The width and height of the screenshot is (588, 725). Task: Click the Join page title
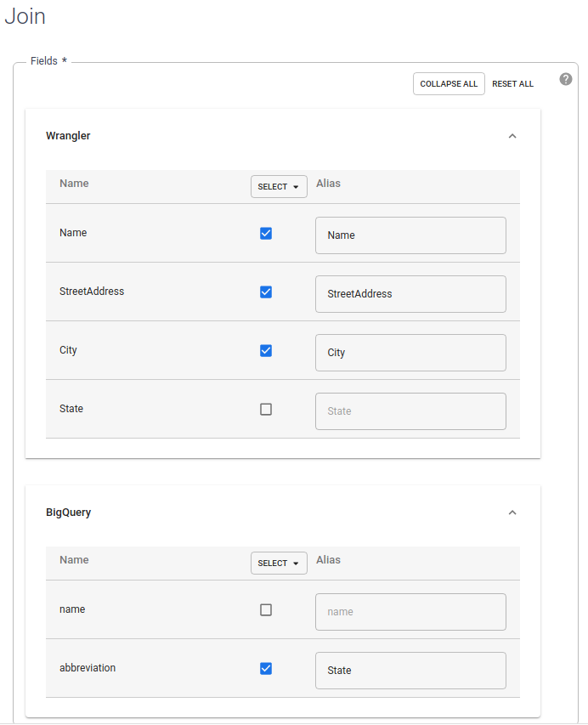(25, 16)
